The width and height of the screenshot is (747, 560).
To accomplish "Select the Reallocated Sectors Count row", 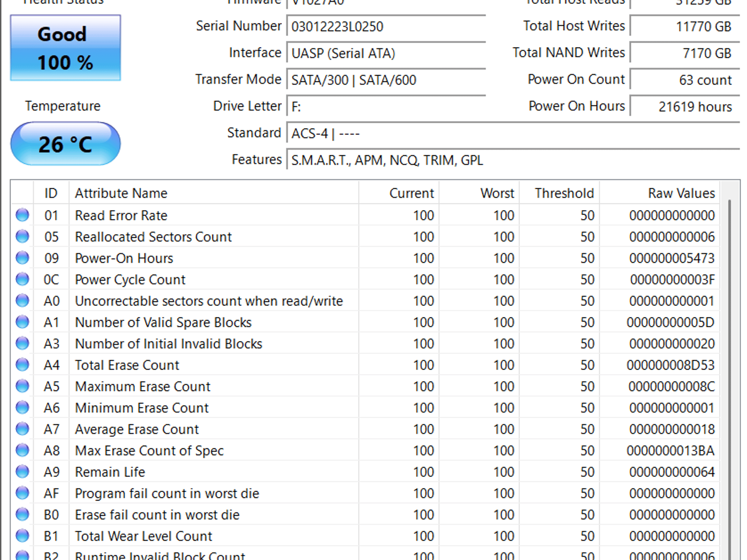I will pos(365,236).
